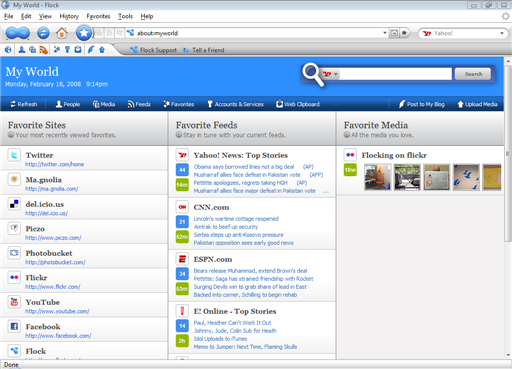The width and height of the screenshot is (512, 369).
Task: Open the File menu
Action: point(9,16)
